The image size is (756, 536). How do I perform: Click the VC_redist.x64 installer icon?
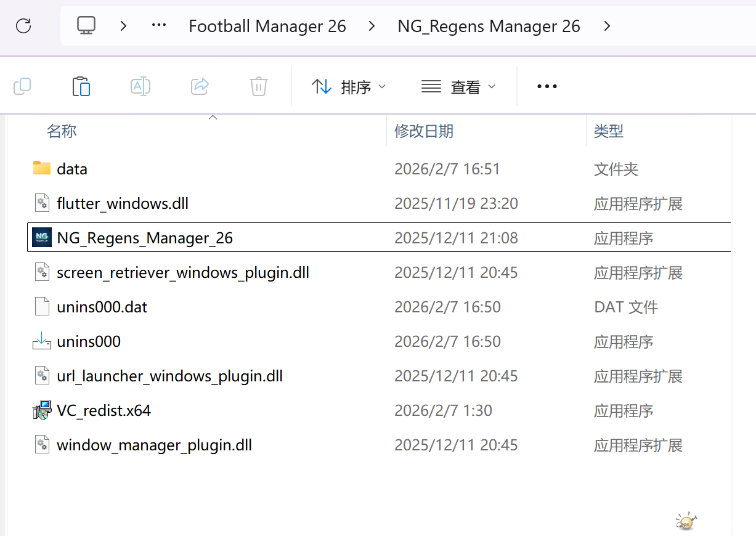coord(41,410)
